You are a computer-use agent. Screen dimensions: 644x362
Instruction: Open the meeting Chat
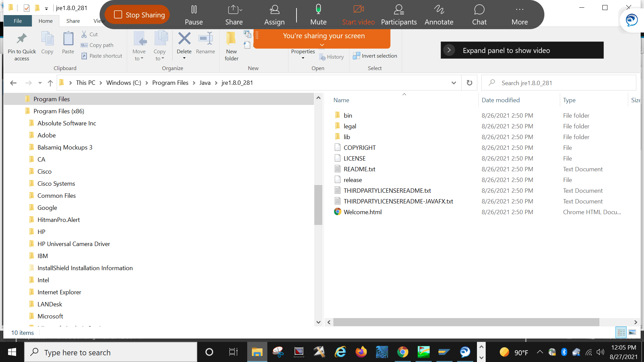pyautogui.click(x=479, y=14)
